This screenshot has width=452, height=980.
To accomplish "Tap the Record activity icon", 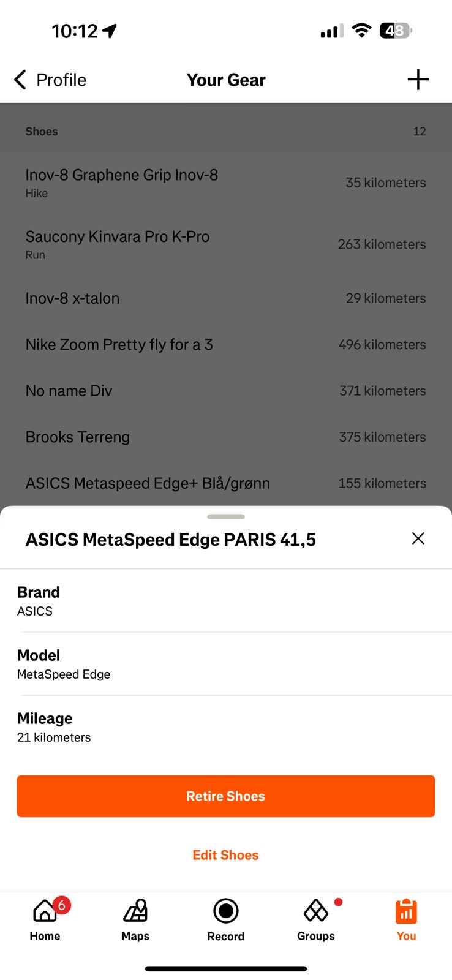I will coord(225,911).
